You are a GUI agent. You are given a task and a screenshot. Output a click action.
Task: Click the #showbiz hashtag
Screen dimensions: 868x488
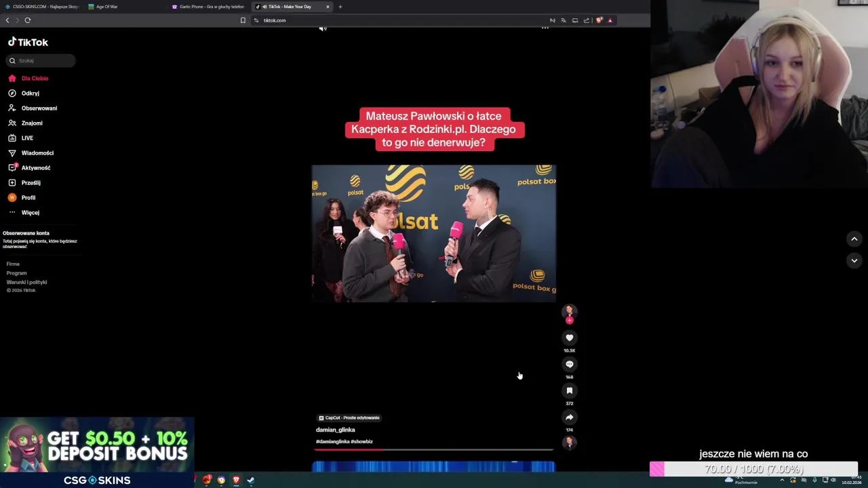(362, 441)
